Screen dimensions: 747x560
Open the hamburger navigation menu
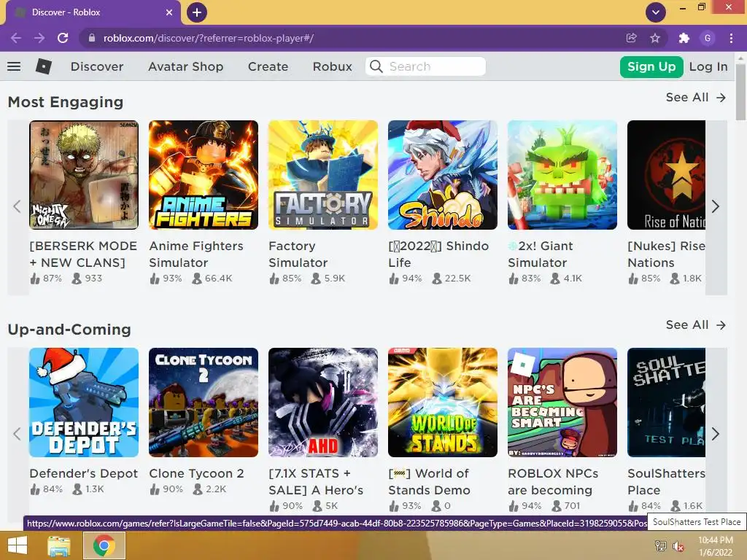pyautogui.click(x=14, y=66)
